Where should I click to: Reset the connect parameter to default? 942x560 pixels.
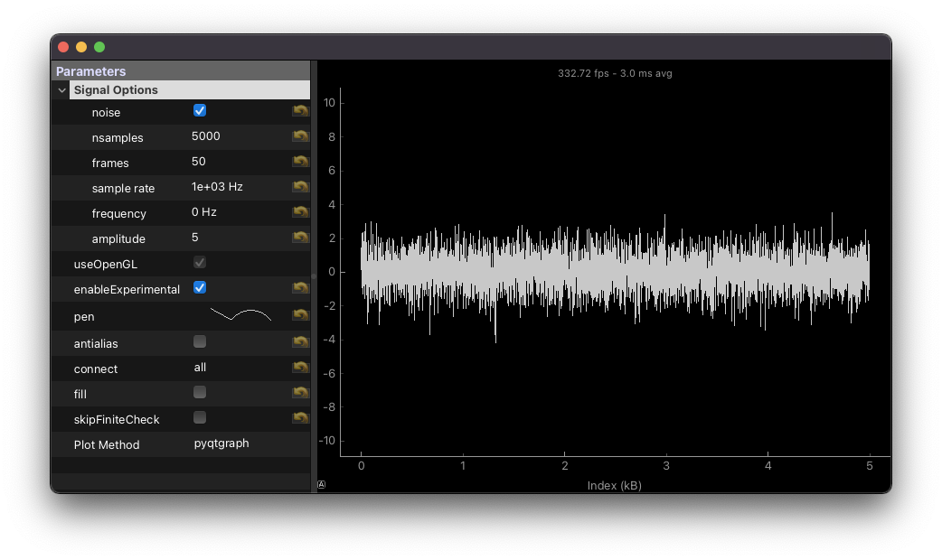point(299,366)
